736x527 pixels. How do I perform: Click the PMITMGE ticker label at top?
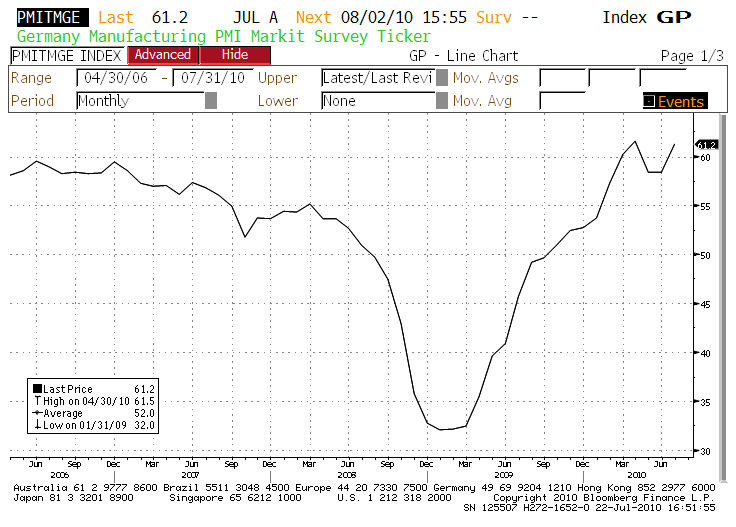click(52, 18)
